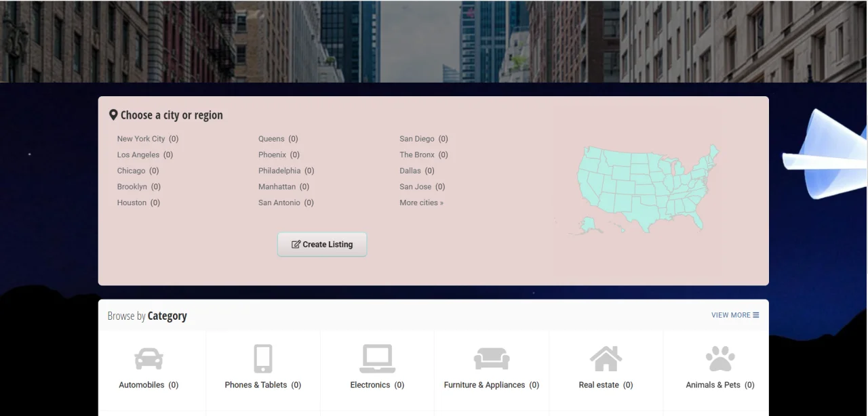Click the Automobiles car icon
Screen dimensions: 868x416
tap(149, 358)
